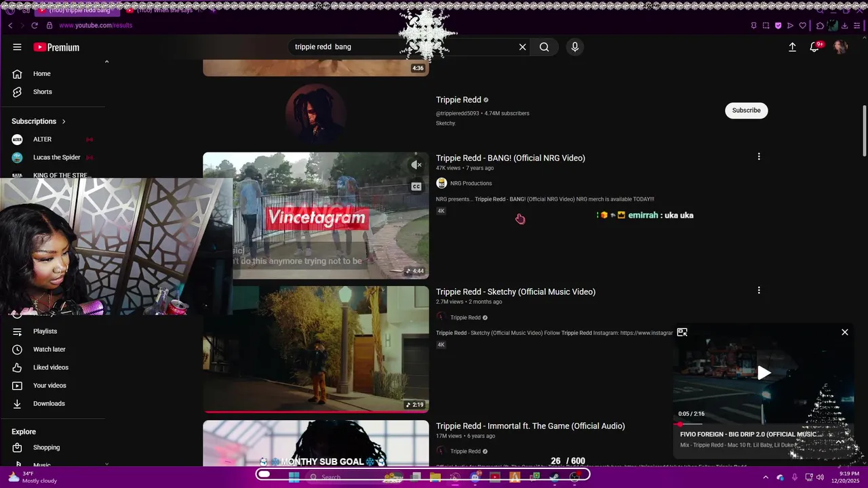Open File Explorer on taskbar
Screen dimensions: 868x488
(x=435, y=477)
